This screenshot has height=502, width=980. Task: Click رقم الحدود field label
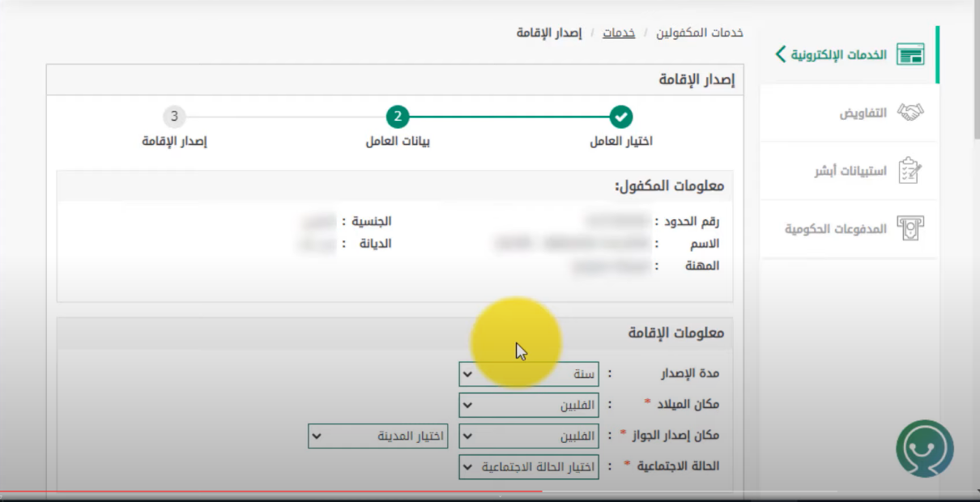pos(691,221)
